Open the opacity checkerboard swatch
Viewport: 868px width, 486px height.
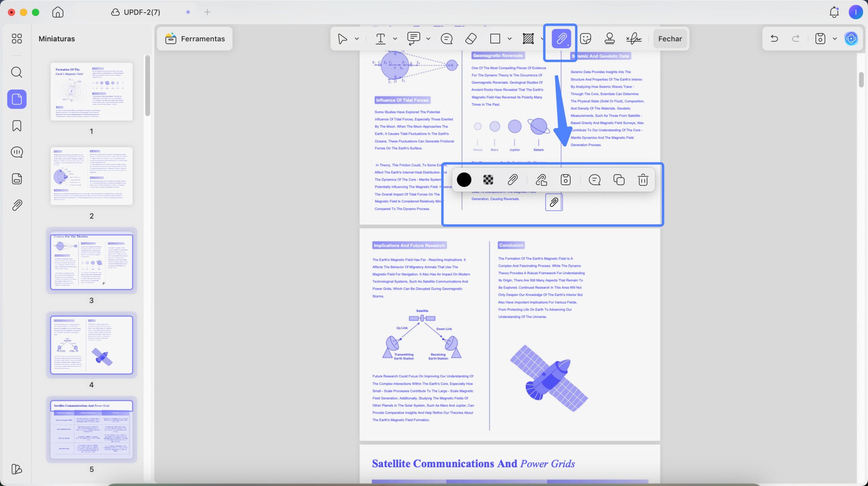click(x=488, y=180)
